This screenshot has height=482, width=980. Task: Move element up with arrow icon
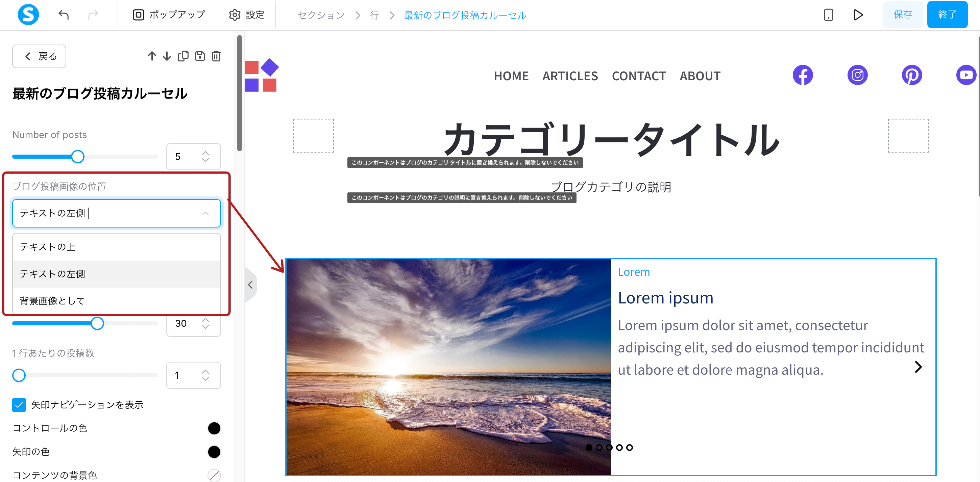pos(152,56)
